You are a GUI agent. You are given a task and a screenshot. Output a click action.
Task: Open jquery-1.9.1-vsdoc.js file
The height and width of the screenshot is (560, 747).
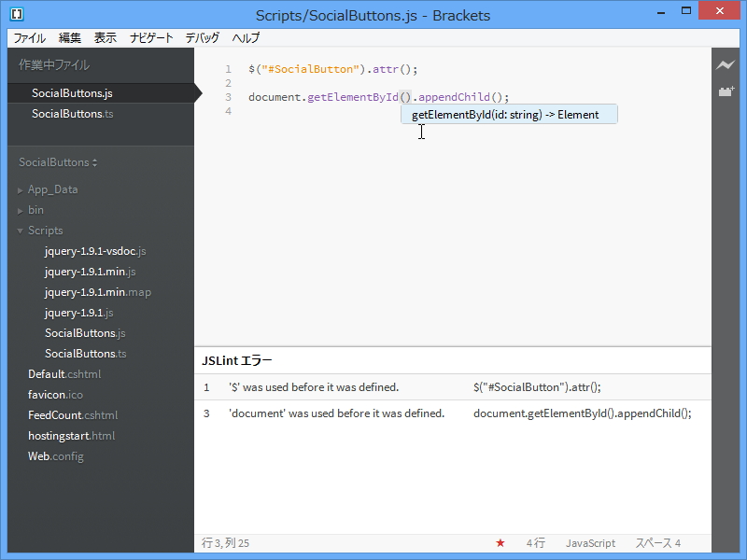95,251
